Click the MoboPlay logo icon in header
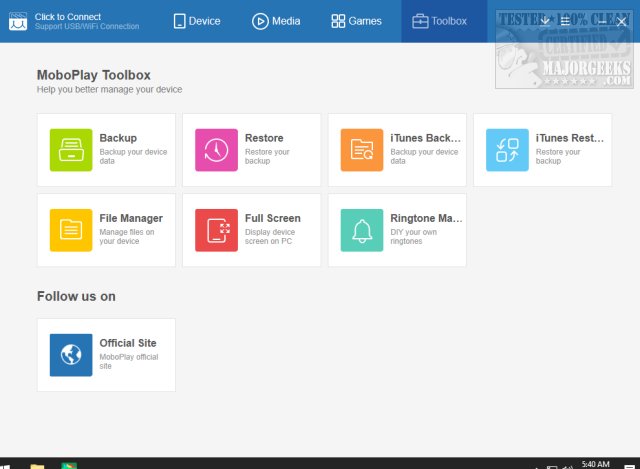The image size is (640, 469). [x=18, y=21]
